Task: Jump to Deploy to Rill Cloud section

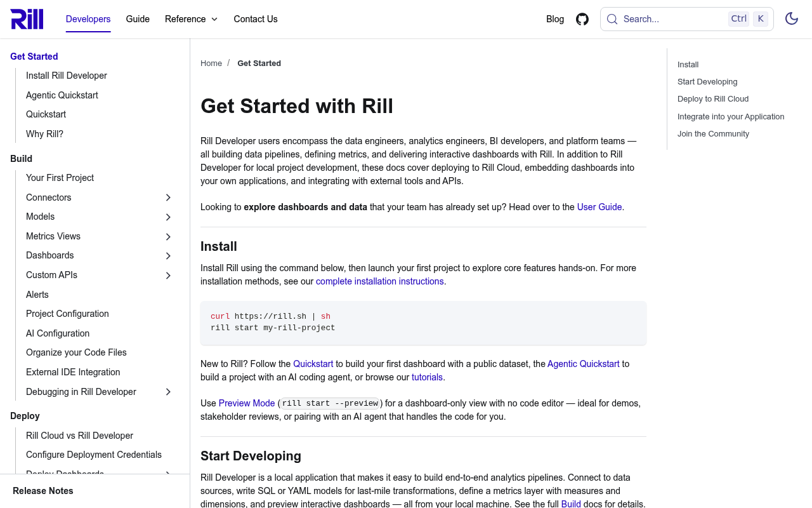Action: coord(713,99)
